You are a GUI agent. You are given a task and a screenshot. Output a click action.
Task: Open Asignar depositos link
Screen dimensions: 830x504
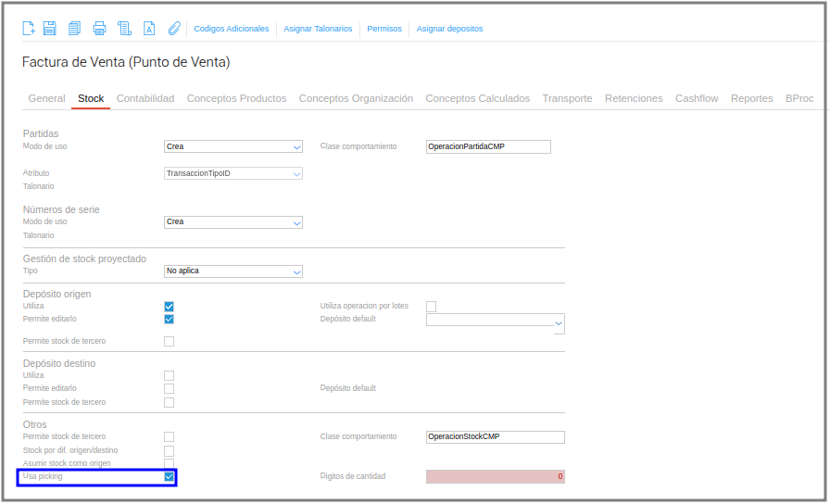449,29
